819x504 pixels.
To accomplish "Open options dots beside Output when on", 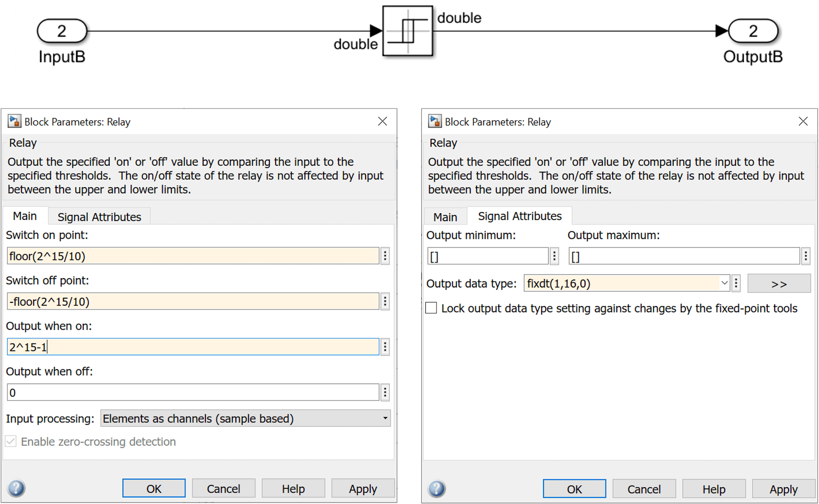I will click(385, 347).
